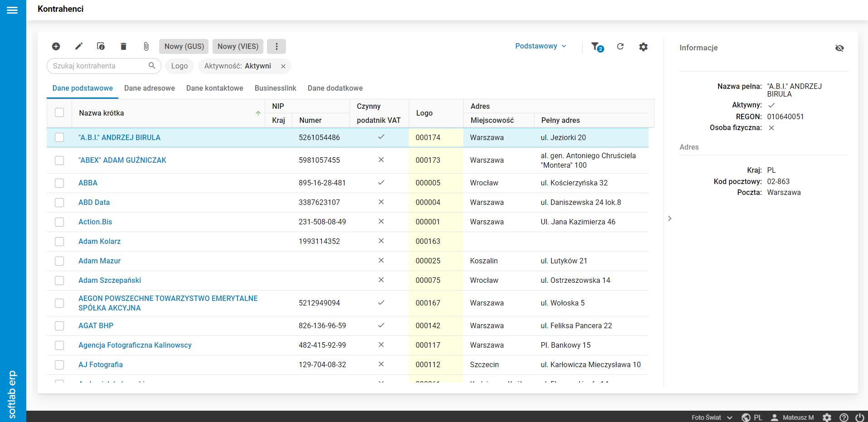Open "ABEX" ADAM GUŹNICZAK contractor link

click(122, 160)
